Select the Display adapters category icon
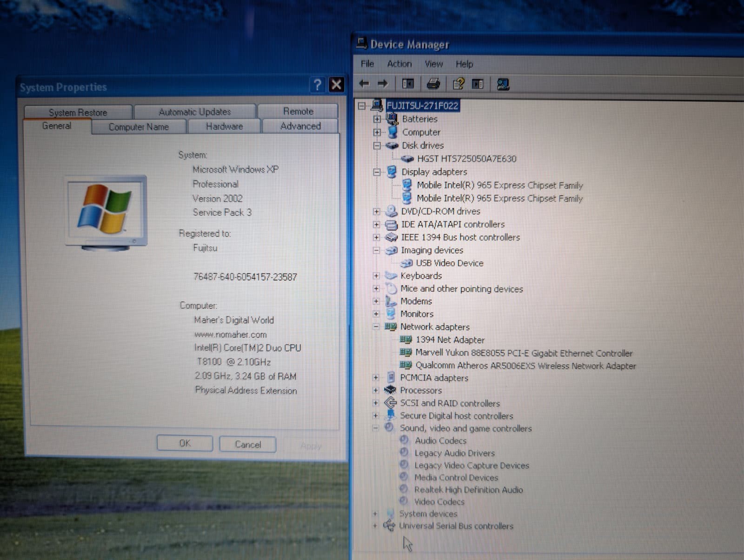The width and height of the screenshot is (744, 560). click(x=392, y=172)
